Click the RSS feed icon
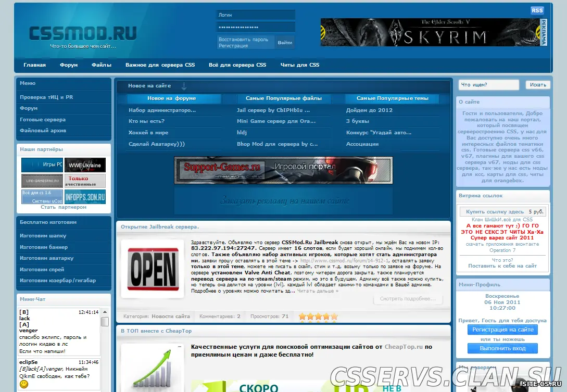Screen dimensions: 567x392 click(537, 10)
